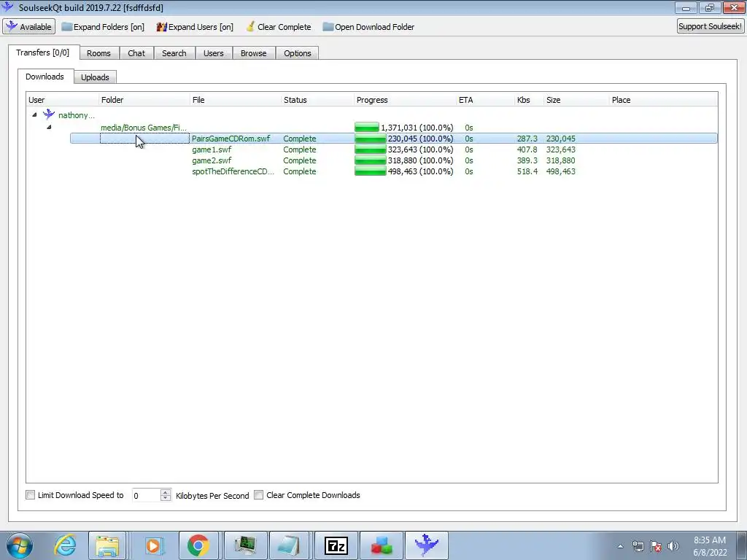Click the 518.4 Kbs value
This screenshot has width=747, height=560.
coord(527,171)
